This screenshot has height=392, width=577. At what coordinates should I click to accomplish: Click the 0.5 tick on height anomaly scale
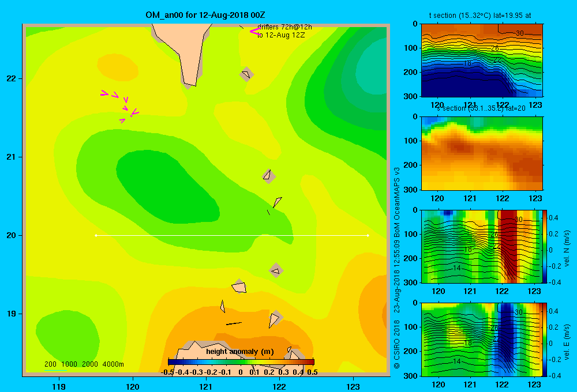click(312, 372)
